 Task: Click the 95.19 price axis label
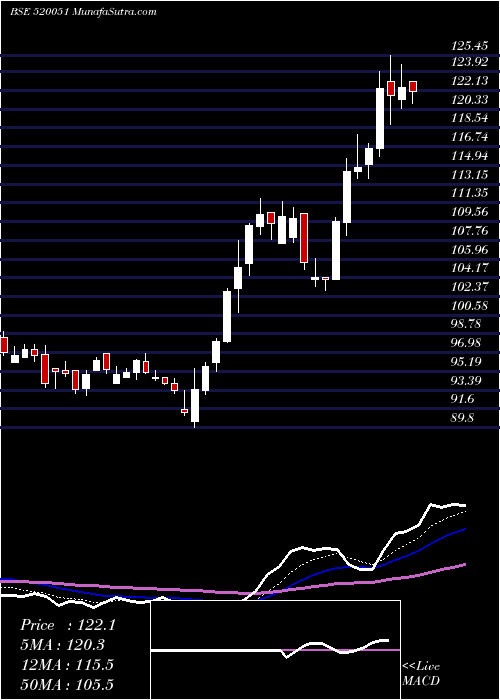[466, 361]
